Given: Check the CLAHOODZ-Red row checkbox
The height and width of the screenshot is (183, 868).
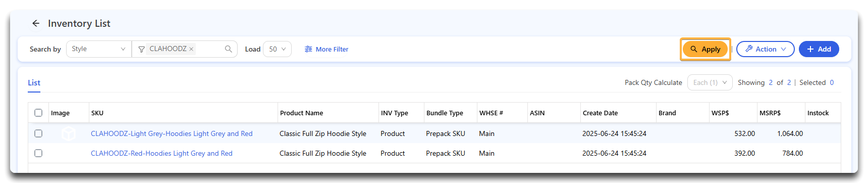Looking at the screenshot, I should click(38, 153).
